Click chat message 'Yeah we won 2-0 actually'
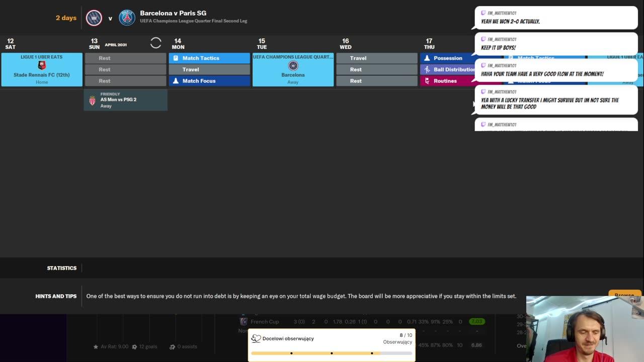The height and width of the screenshot is (362, 644). click(x=556, y=18)
